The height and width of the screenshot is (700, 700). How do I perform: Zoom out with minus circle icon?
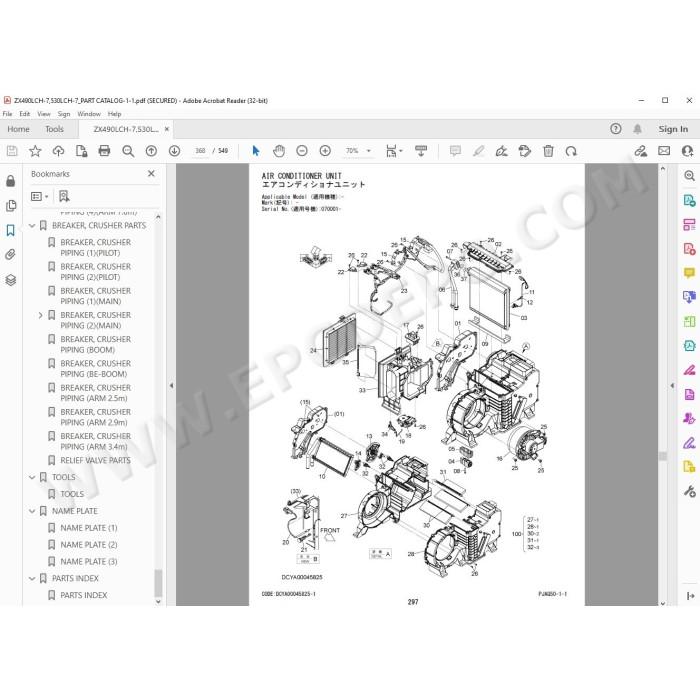pyautogui.click(x=302, y=151)
